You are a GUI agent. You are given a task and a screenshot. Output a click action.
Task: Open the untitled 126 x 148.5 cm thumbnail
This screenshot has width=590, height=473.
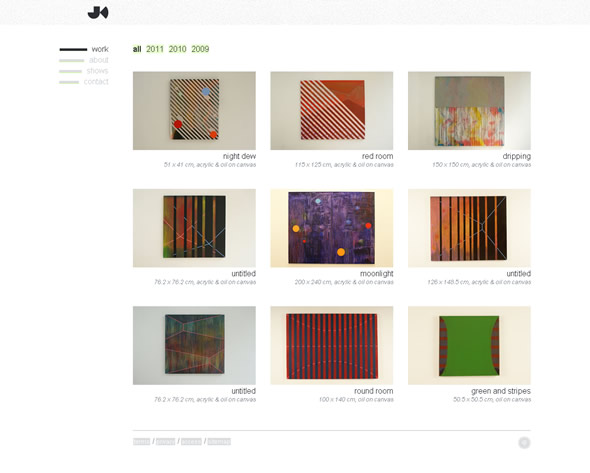469,228
